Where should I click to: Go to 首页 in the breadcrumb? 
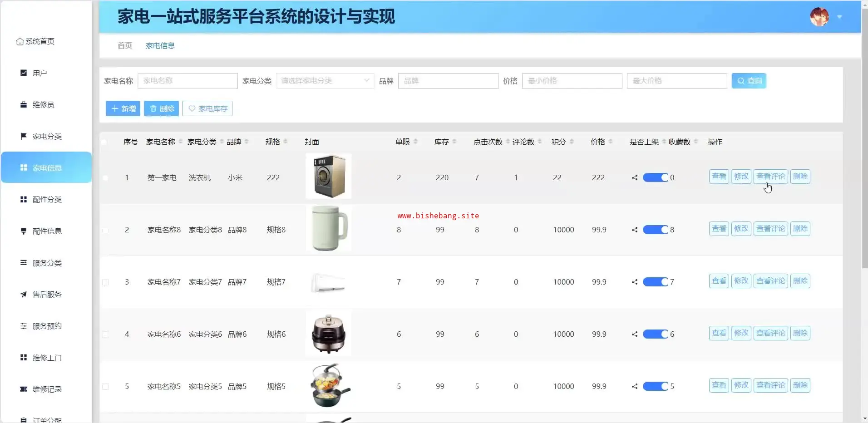coord(125,45)
